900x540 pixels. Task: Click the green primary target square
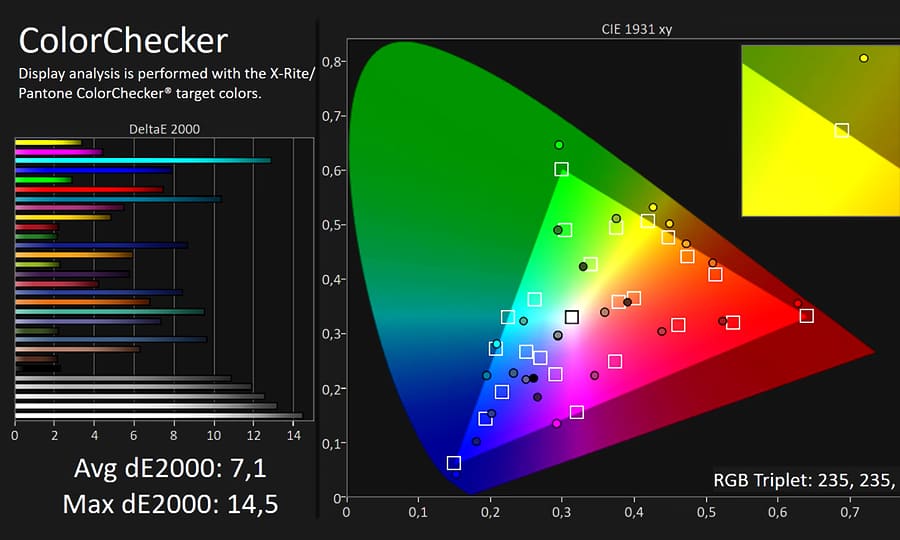(x=562, y=170)
